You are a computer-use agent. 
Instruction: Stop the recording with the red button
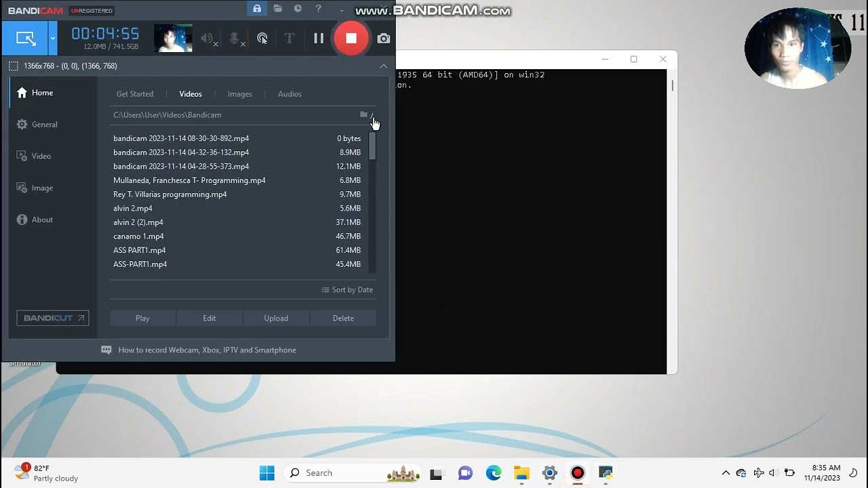coord(351,39)
